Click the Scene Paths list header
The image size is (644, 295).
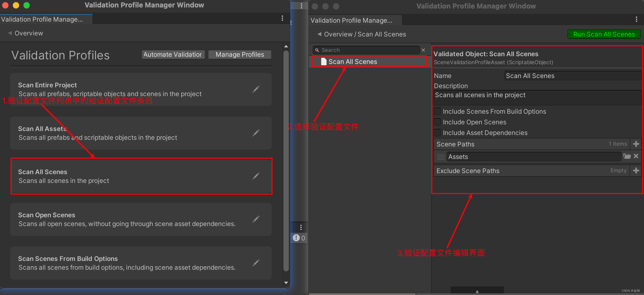(x=532, y=144)
